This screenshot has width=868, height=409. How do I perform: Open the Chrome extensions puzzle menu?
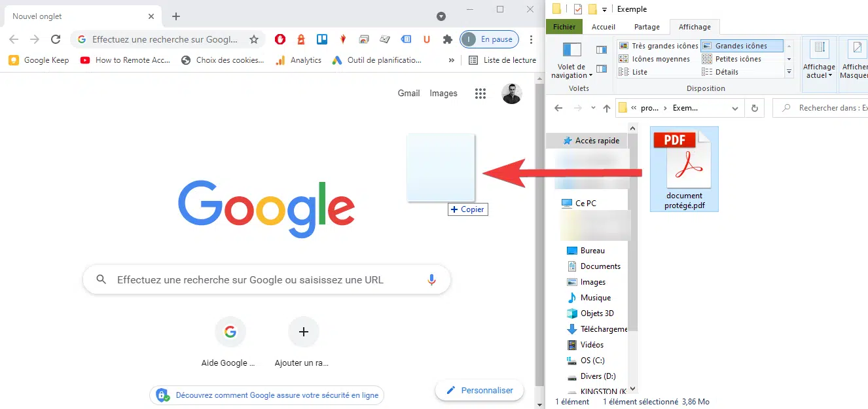448,39
